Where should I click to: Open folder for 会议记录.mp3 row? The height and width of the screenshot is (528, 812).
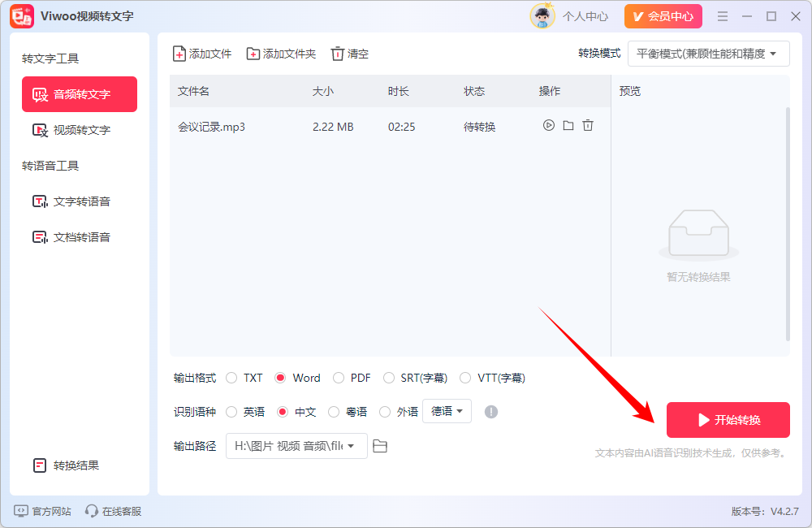[x=568, y=125]
